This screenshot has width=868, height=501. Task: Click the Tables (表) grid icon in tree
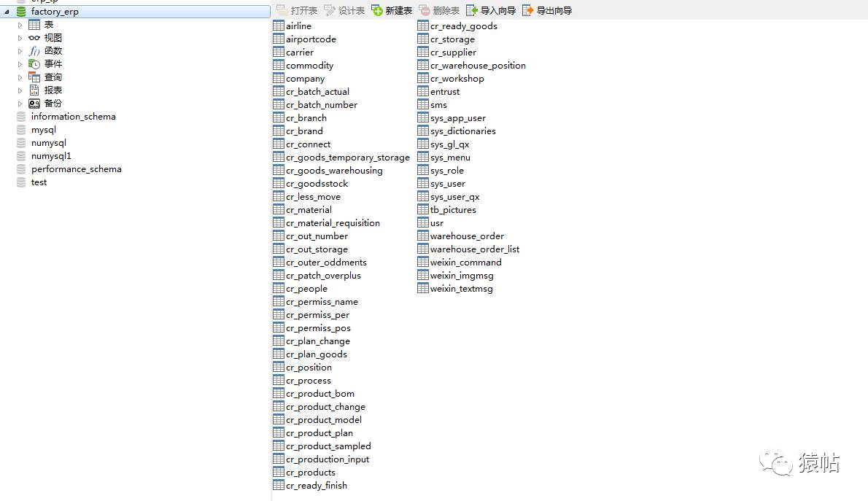tap(34, 25)
